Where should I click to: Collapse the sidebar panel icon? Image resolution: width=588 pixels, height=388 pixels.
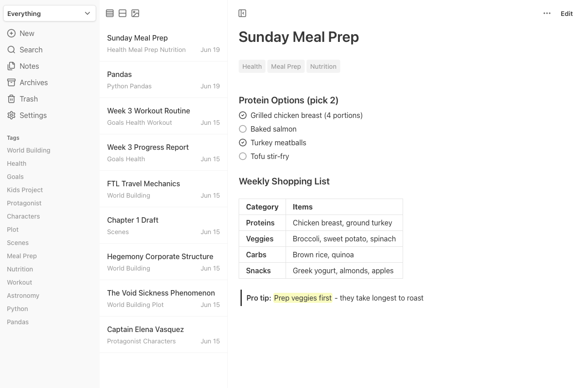(x=242, y=13)
